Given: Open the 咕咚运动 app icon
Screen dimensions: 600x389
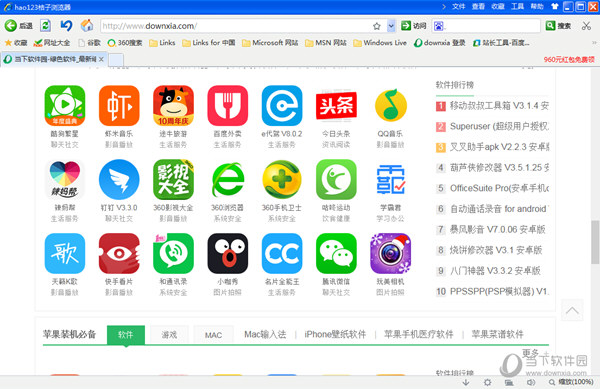Looking at the screenshot, I should [x=336, y=179].
